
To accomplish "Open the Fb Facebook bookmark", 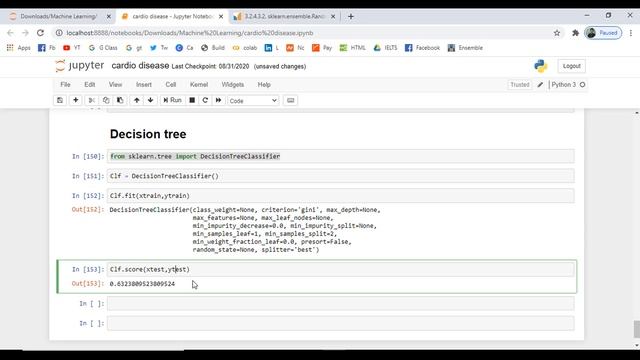I will [x=47, y=48].
